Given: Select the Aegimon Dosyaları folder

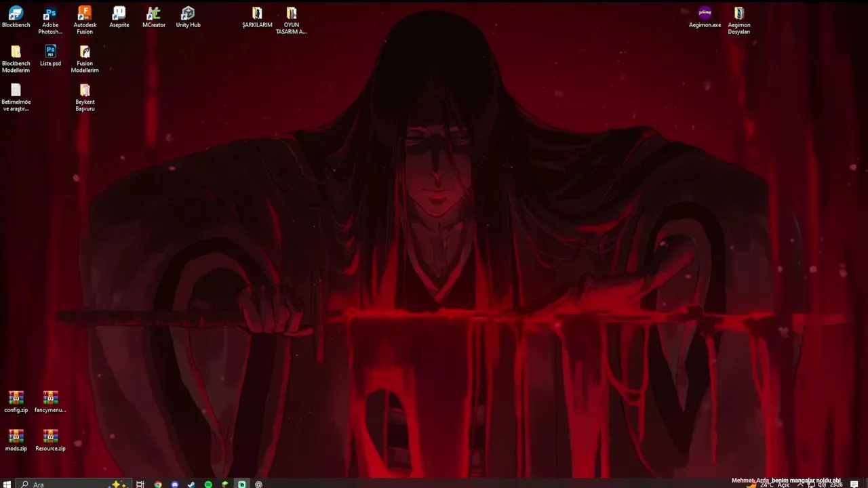Looking at the screenshot, I should (739, 20).
